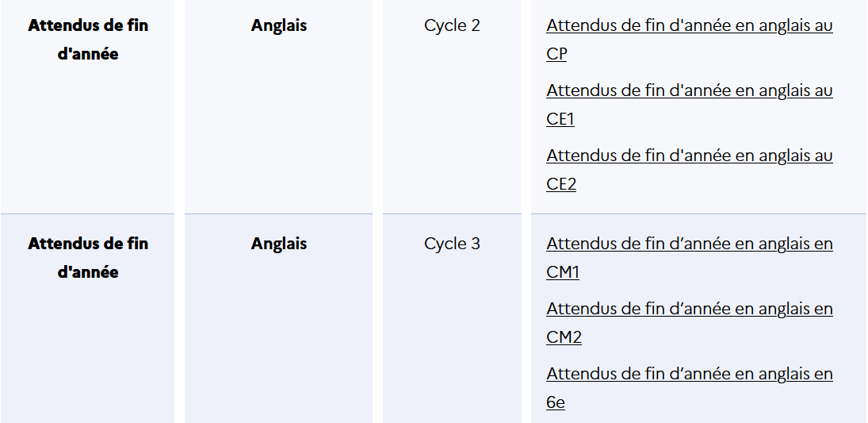The image size is (868, 423).
Task: Open Attendus de fin d'année anglais CE1
Action: click(689, 90)
